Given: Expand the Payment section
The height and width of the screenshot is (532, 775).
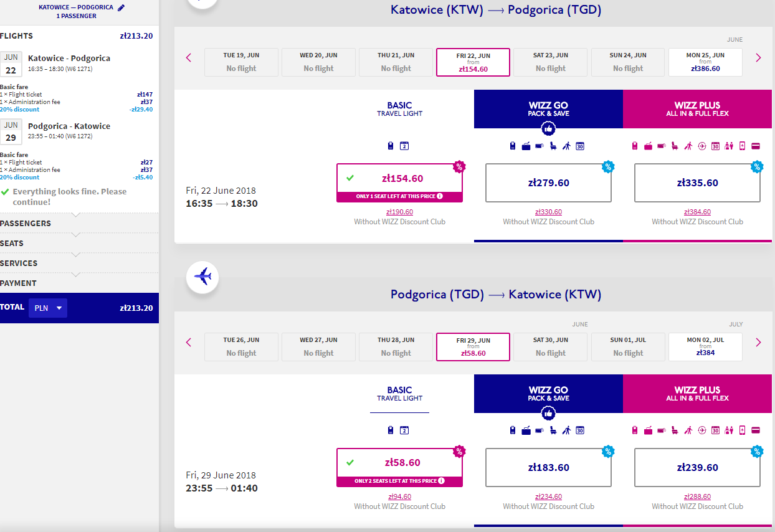Looking at the screenshot, I should pos(79,283).
